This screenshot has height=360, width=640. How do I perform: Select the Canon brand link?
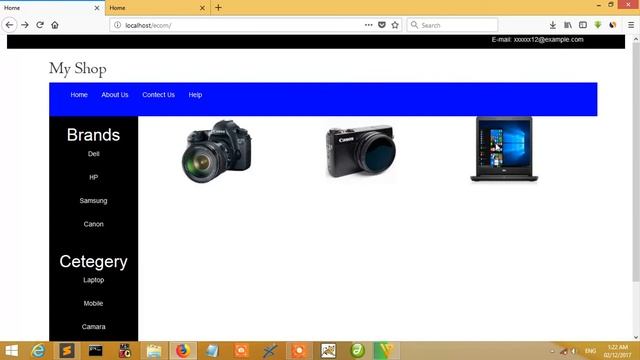point(93,224)
